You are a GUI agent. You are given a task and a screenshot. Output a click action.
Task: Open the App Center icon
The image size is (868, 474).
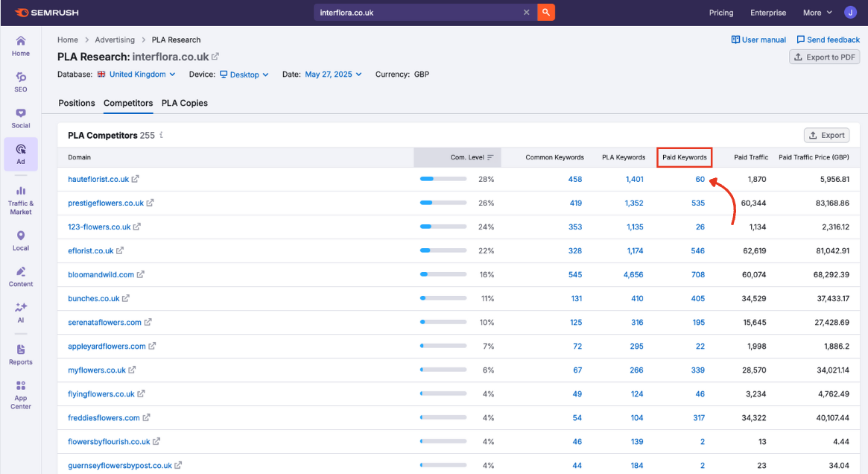tap(21, 394)
